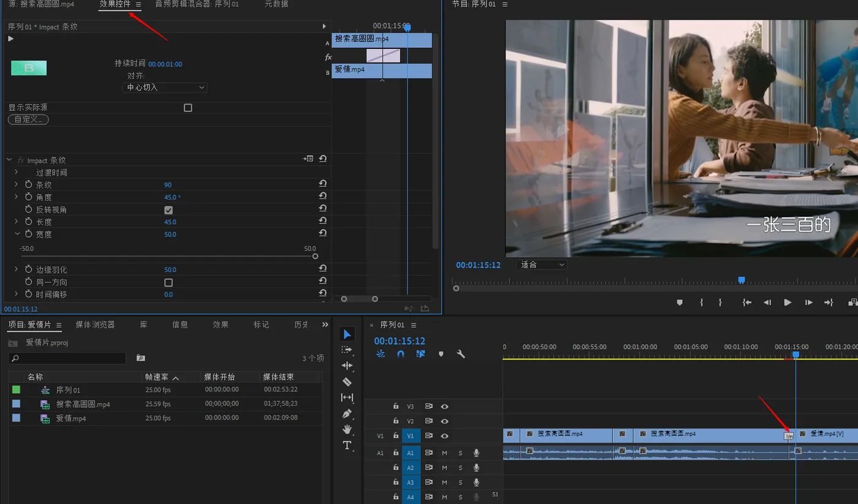858x504 pixels.
Task: Open the 对齐 中心切入 dropdown
Action: 165,88
